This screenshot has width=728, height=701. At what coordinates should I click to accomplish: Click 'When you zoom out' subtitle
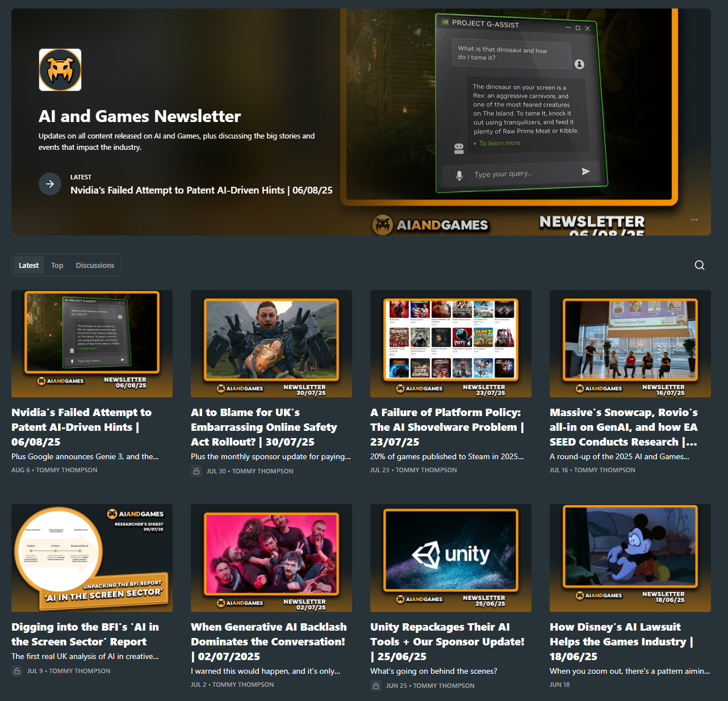pyautogui.click(x=630, y=671)
